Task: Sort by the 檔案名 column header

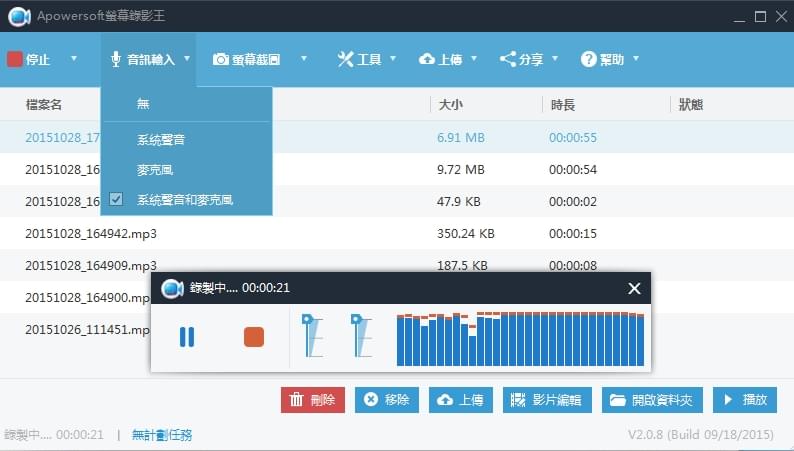Action: click(x=44, y=105)
